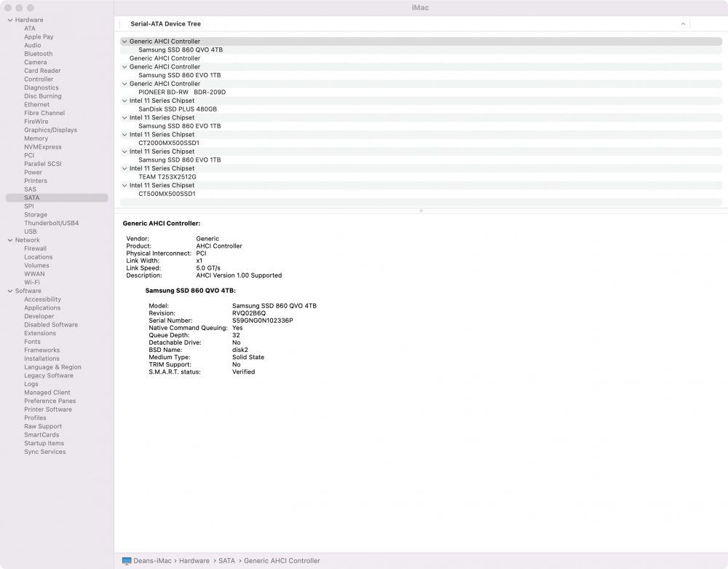Select Firewall under Network
Image resolution: width=728 pixels, height=569 pixels.
[x=35, y=248]
